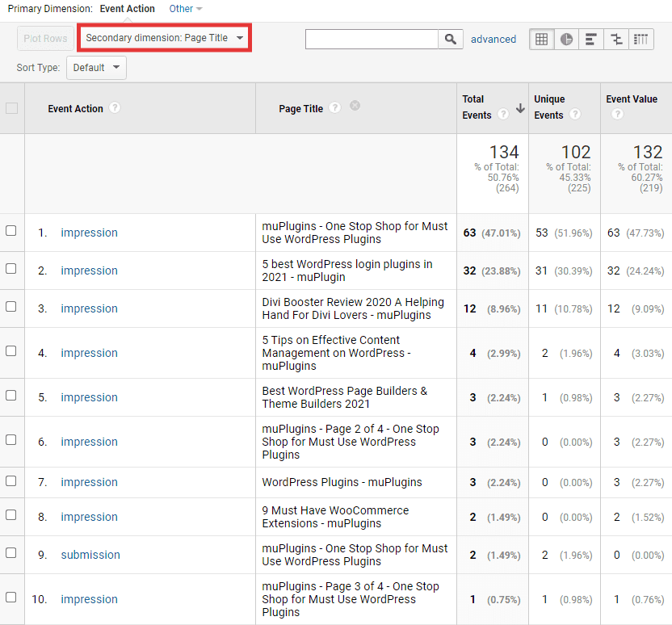672x625 pixels.
Task: Open impression link in row 1
Action: 89,233
